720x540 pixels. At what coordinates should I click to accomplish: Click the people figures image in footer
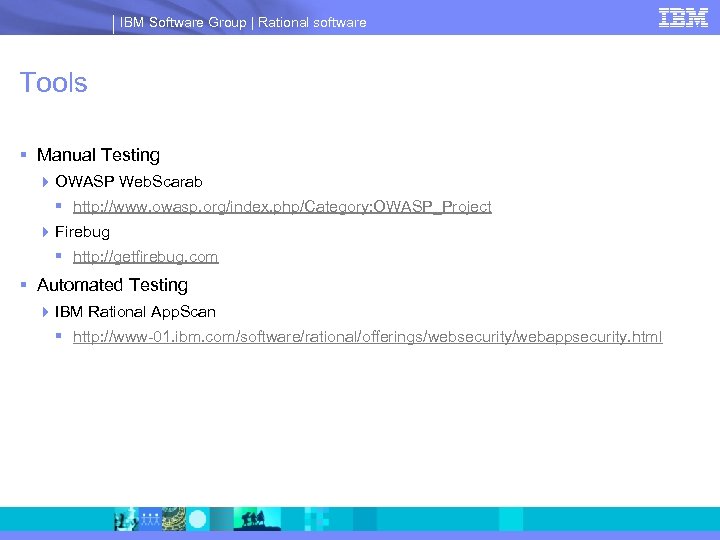pyautogui.click(x=150, y=519)
